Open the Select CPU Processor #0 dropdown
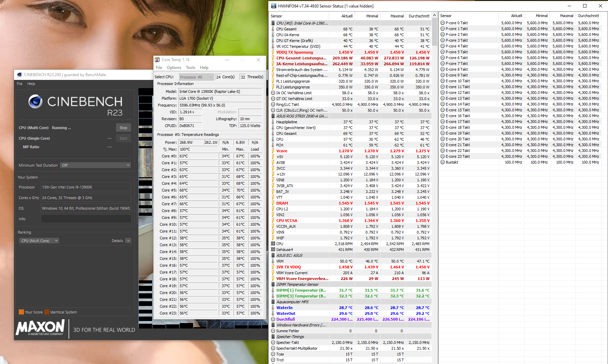 (x=196, y=77)
